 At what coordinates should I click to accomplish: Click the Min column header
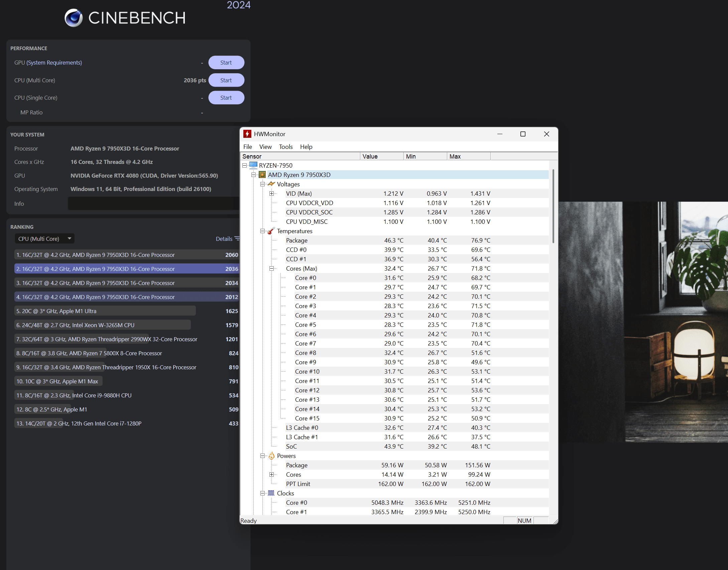(425, 156)
